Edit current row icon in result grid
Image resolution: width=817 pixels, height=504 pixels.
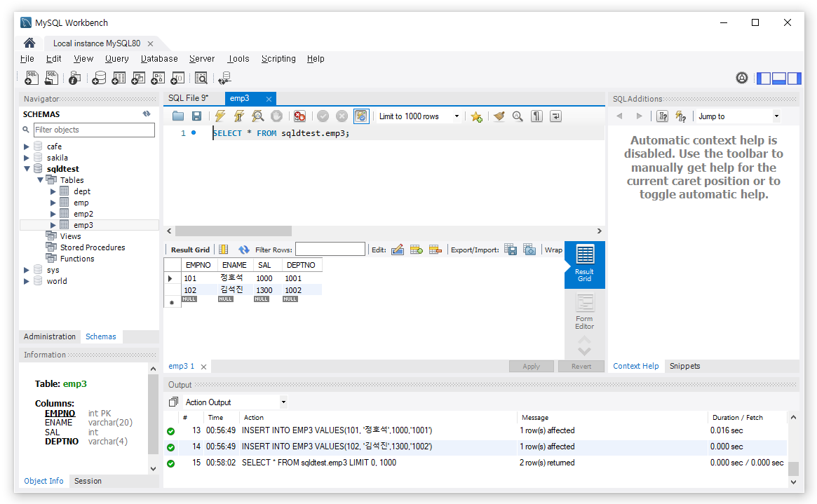pos(398,250)
